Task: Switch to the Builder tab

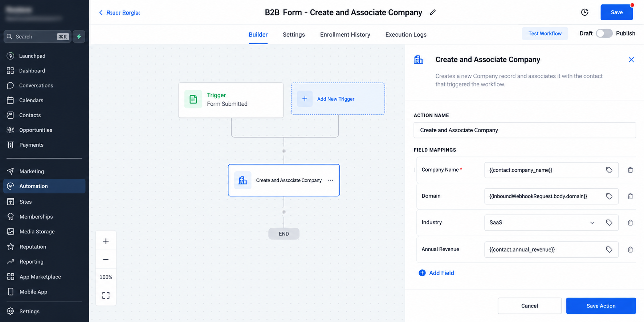Action: click(258, 34)
